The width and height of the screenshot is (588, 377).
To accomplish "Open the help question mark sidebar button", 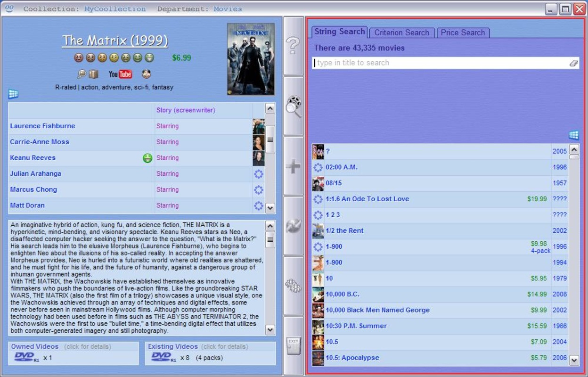I will 293,46.
